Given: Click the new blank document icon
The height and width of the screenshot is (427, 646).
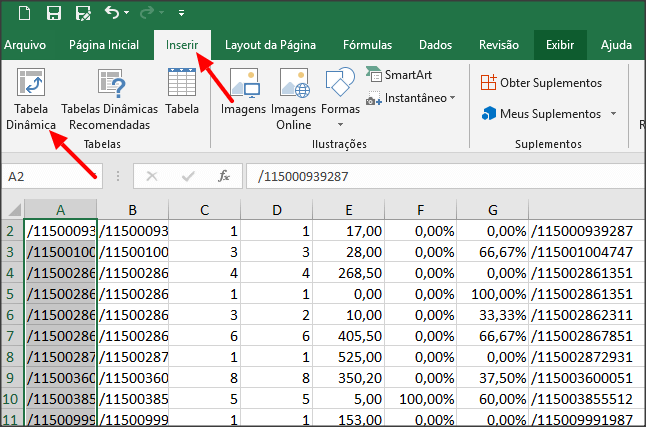Looking at the screenshot, I should (24, 13).
